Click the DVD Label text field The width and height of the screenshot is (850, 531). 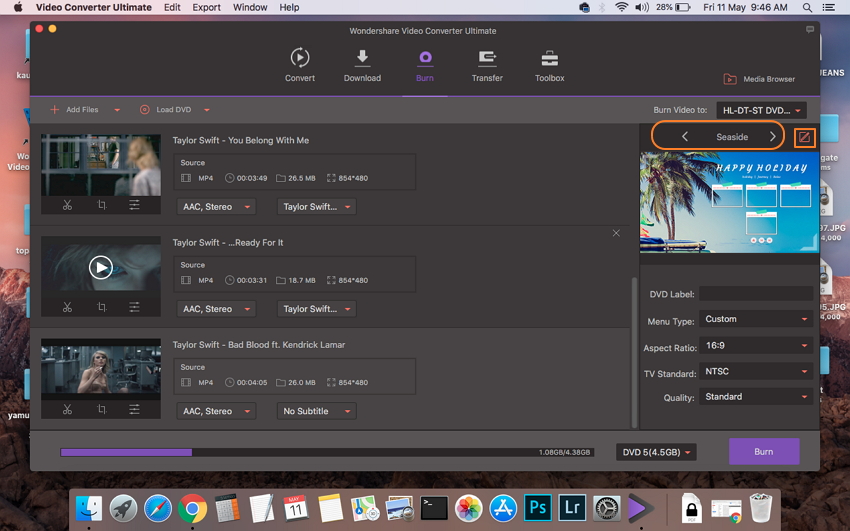pyautogui.click(x=755, y=294)
